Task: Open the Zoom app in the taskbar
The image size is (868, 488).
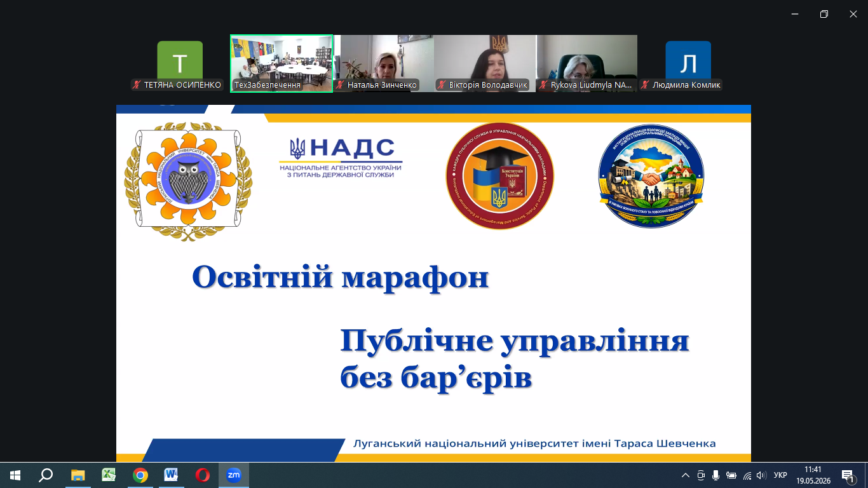Action: (234, 475)
